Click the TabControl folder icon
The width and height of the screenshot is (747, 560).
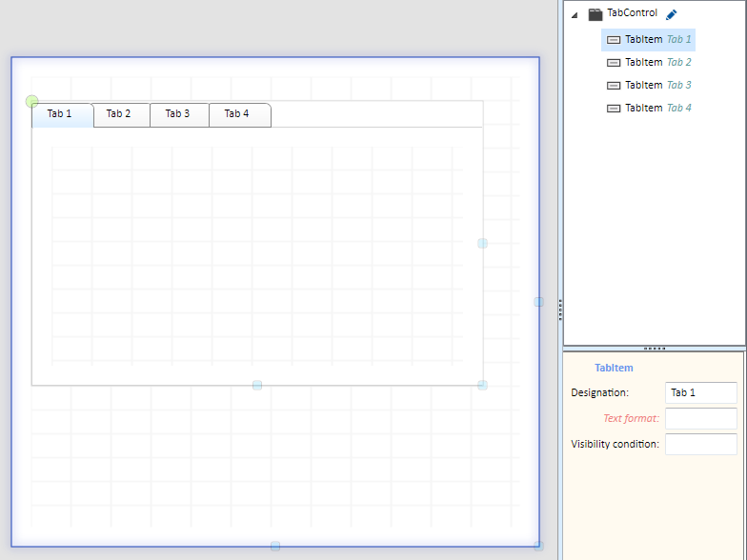pos(595,14)
